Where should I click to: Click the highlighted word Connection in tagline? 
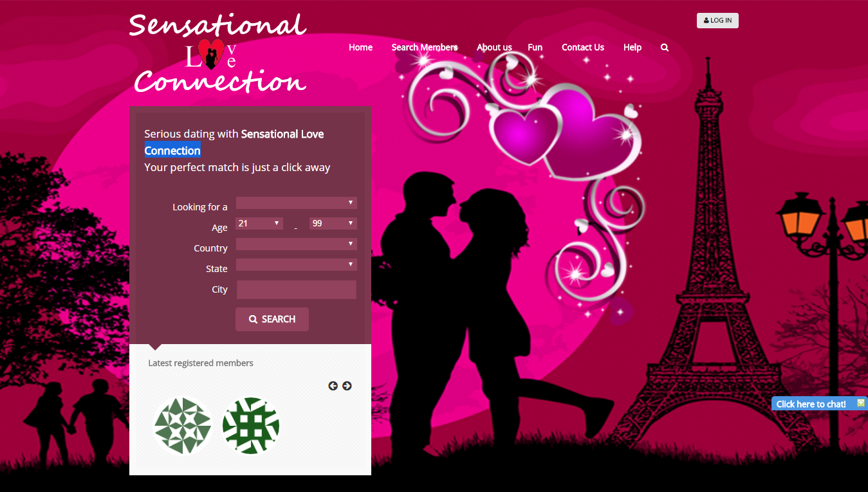172,150
